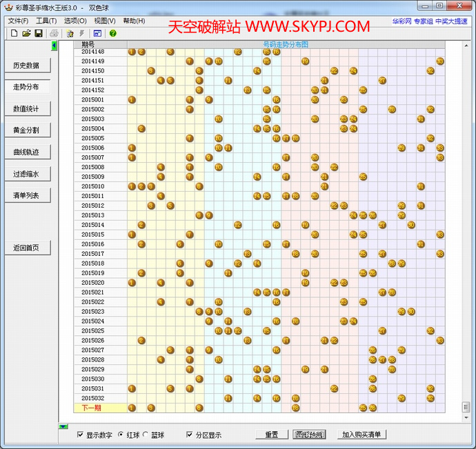
Task: Toggle the 显示数字 checkbox
Action: coord(81,435)
